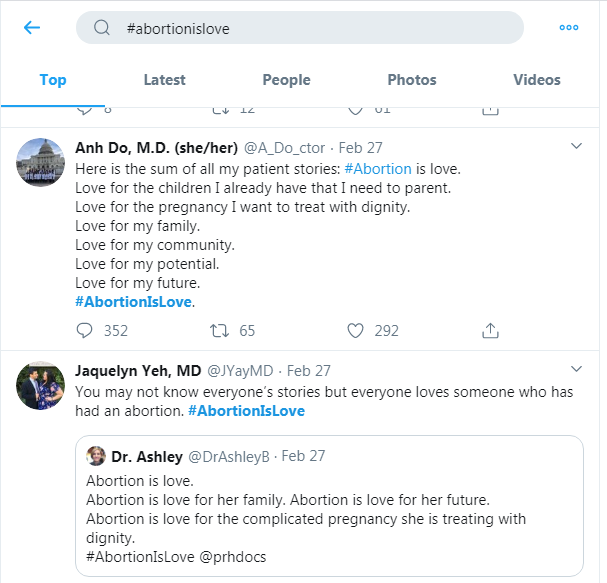Screen dimensions: 607x583
Task: Switch to the Latest tab
Action: (164, 80)
